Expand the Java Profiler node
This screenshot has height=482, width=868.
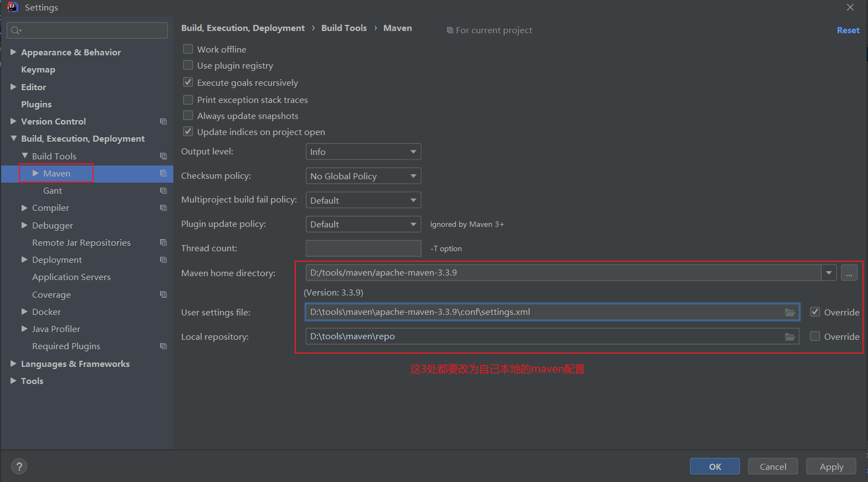[24, 329]
